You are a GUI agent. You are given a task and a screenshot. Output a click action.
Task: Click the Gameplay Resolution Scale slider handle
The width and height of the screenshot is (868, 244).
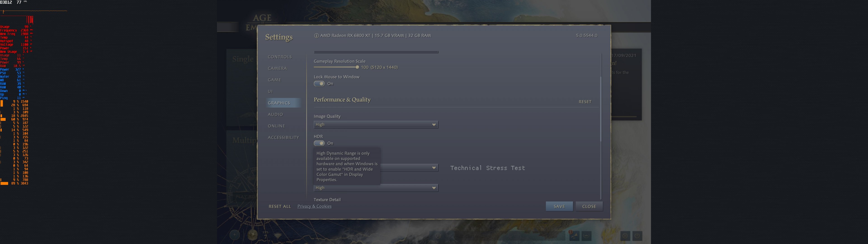(x=357, y=67)
